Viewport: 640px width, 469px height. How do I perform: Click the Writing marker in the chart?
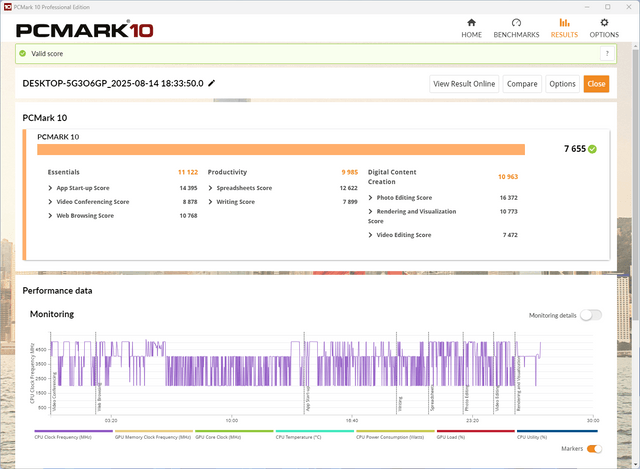(x=400, y=403)
